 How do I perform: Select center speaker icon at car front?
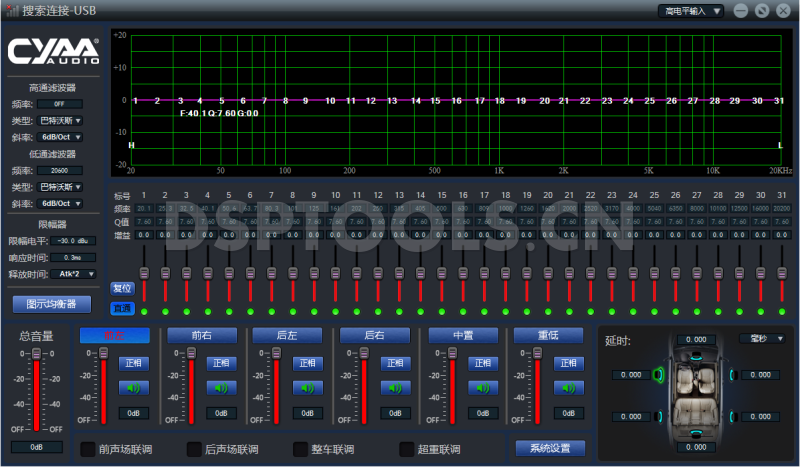[x=696, y=357]
